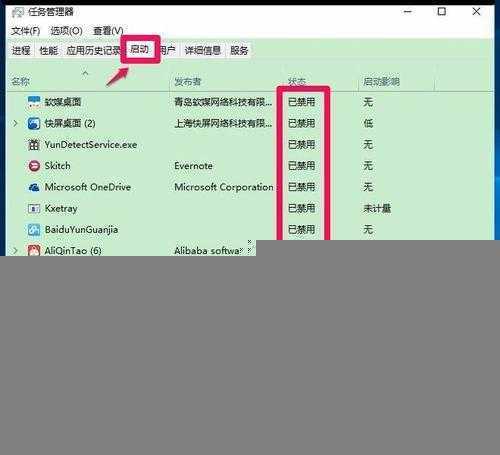This screenshot has height=455, width=500.
Task: Select the BaiduYunGuanjia row name
Action: [x=81, y=230]
